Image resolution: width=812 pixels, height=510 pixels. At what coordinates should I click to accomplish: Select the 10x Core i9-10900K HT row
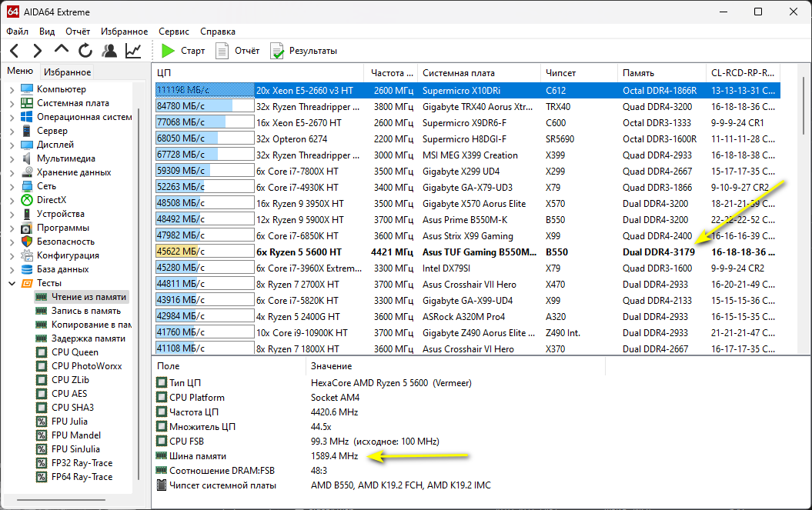click(x=468, y=333)
